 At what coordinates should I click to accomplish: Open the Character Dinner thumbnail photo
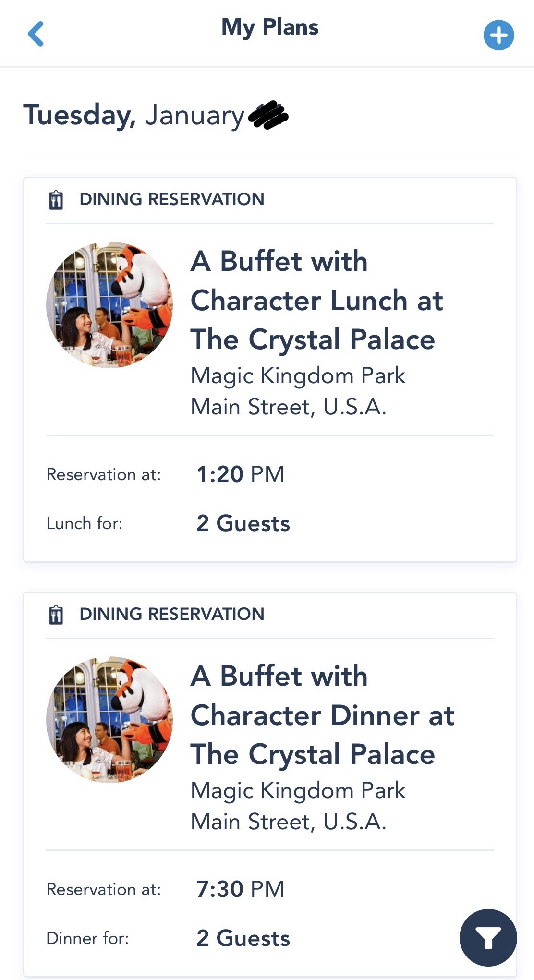pyautogui.click(x=109, y=720)
